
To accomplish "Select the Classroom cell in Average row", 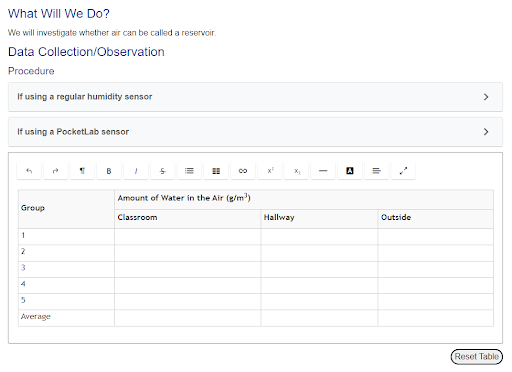I will click(188, 318).
